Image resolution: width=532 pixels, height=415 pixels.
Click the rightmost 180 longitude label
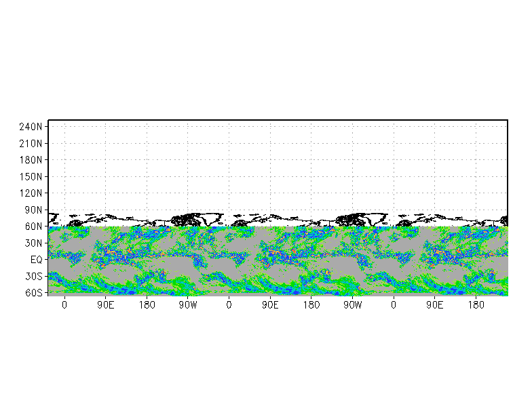tap(476, 305)
